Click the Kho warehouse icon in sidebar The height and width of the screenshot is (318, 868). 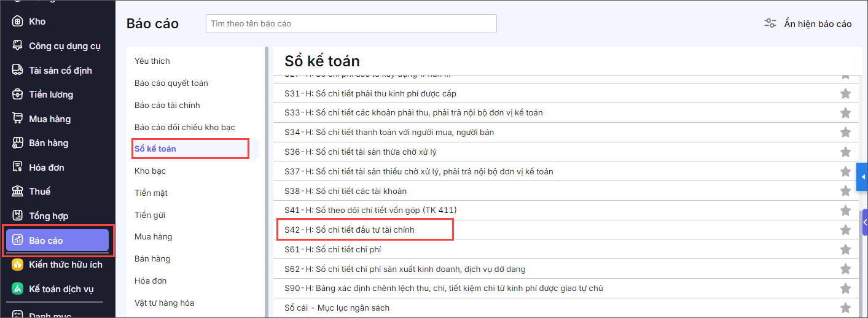[x=17, y=21]
